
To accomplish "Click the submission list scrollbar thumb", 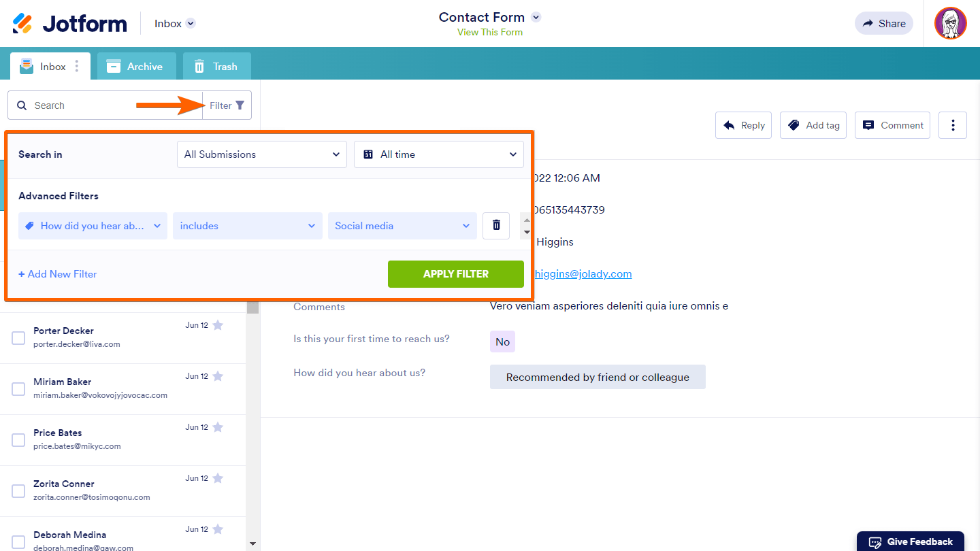I will click(252, 307).
